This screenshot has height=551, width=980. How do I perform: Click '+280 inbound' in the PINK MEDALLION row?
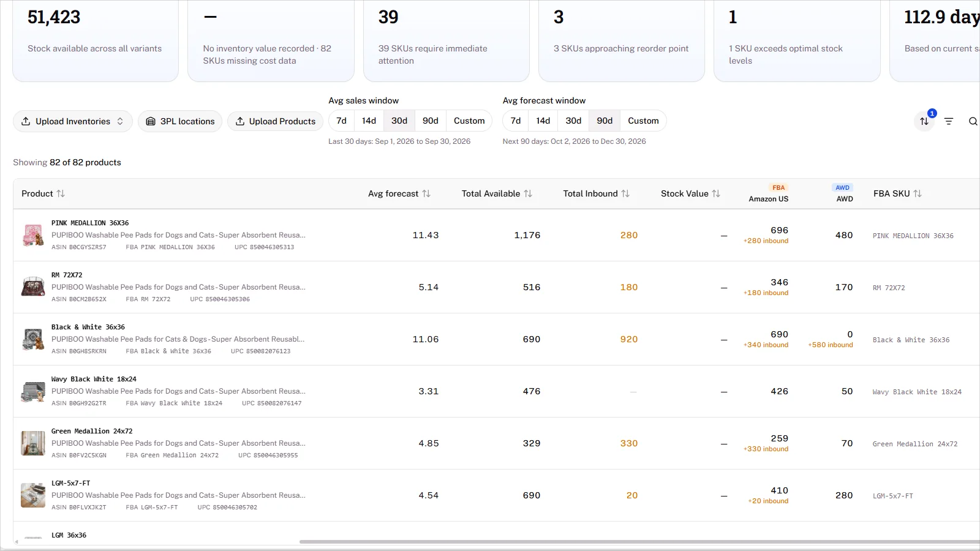pyautogui.click(x=766, y=241)
